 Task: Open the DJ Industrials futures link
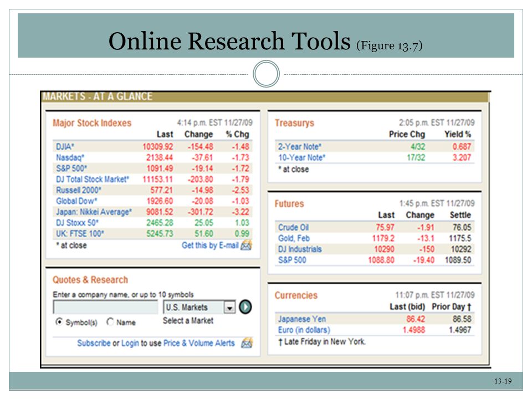300,249
